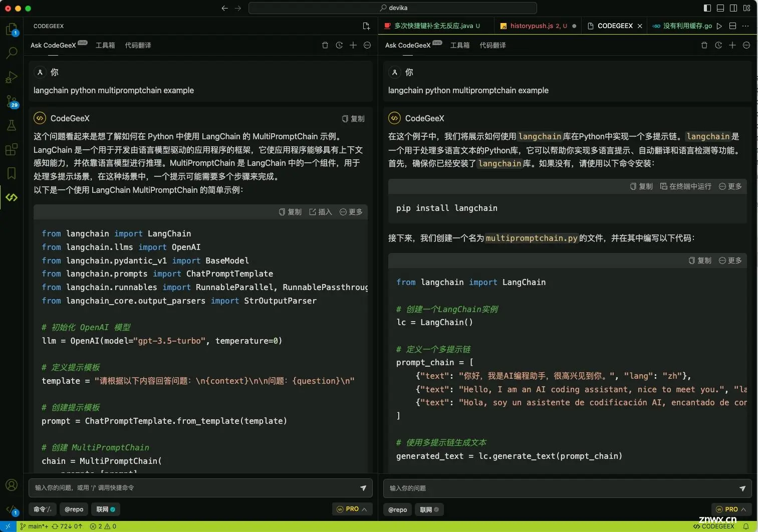Split the editor with the split icon
This screenshot has height=532, width=758.
tap(732, 26)
